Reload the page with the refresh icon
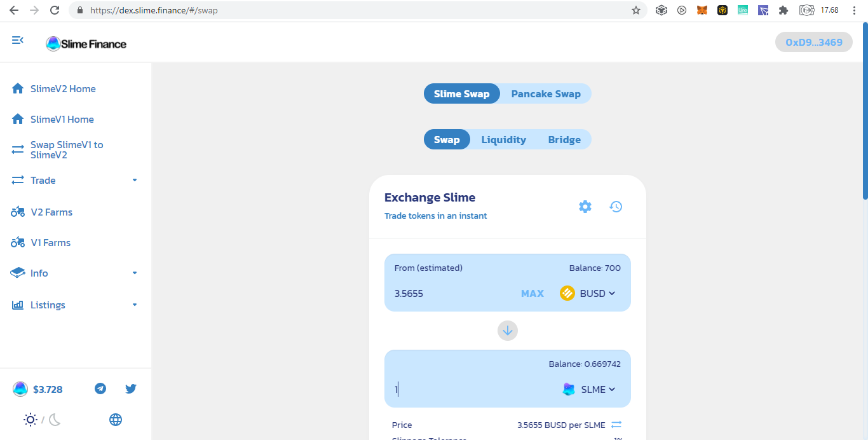Viewport: 868px width, 440px height. [x=55, y=10]
